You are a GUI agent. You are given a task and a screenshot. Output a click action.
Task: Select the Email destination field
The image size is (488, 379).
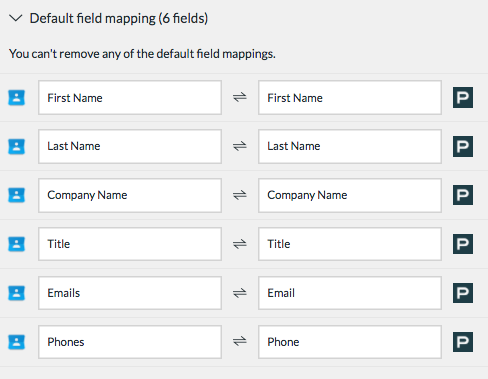350,293
